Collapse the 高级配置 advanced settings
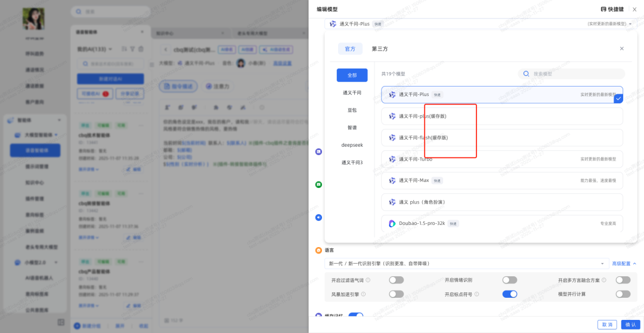This screenshot has height=333, width=644. 624,263
